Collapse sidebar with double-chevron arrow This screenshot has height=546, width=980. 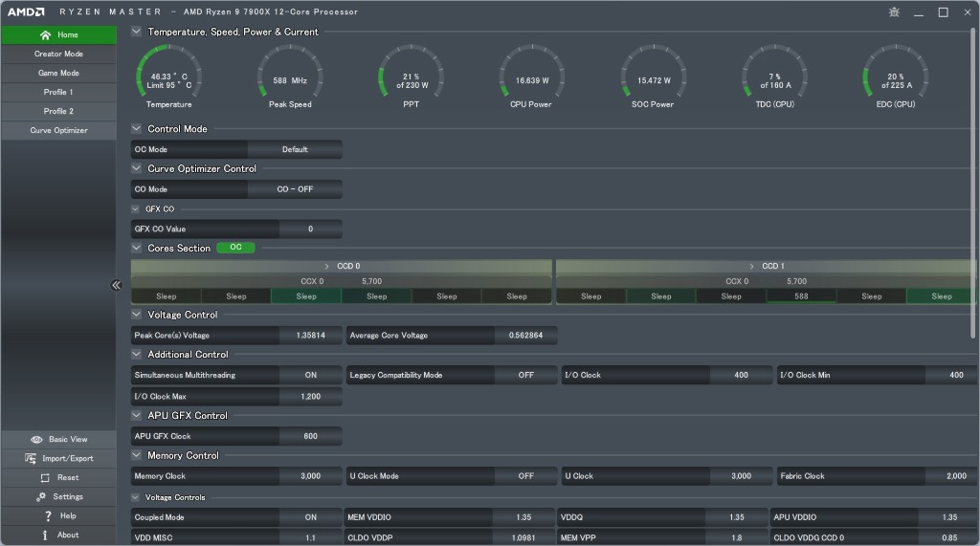[116, 285]
